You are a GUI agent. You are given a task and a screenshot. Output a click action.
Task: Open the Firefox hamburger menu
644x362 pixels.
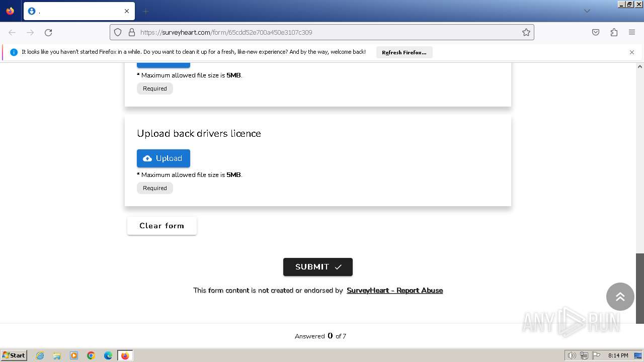point(632,32)
